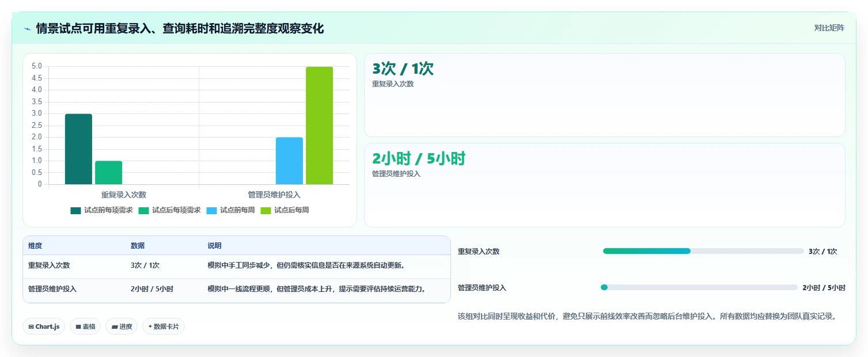The height and width of the screenshot is (357, 868).
Task: Select the 管理员维护投入 table row cell
Action: pyautogui.click(x=52, y=289)
